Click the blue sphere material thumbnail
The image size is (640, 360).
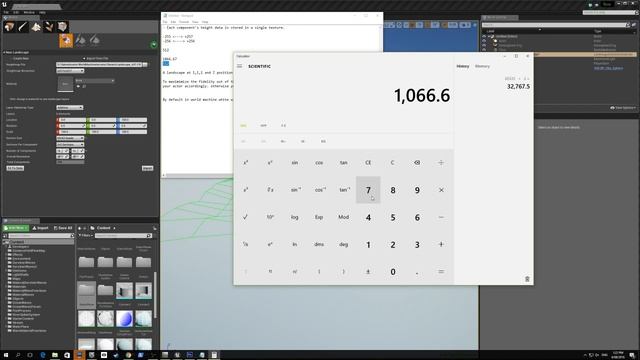[x=124, y=319]
